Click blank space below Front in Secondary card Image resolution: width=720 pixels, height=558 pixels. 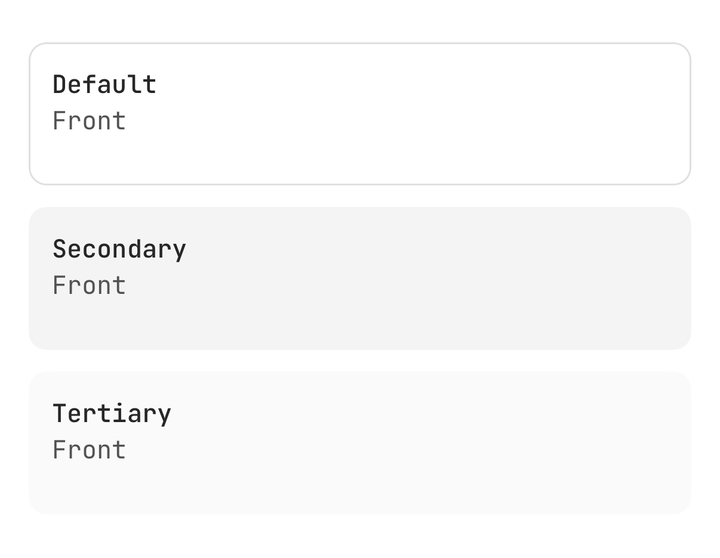[89, 321]
